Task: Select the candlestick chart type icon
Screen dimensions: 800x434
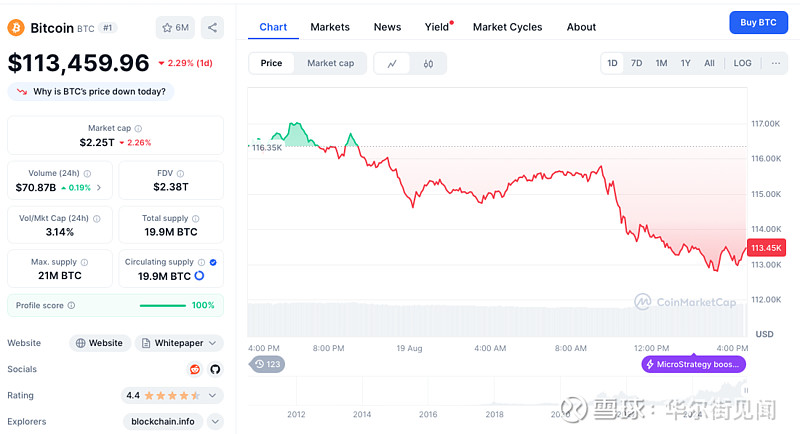Action: [x=428, y=63]
